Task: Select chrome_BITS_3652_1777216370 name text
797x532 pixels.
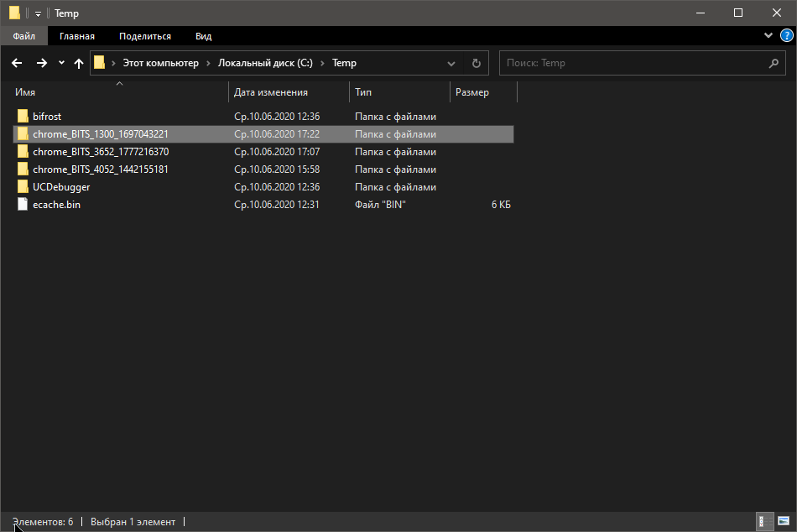Action: point(101,152)
